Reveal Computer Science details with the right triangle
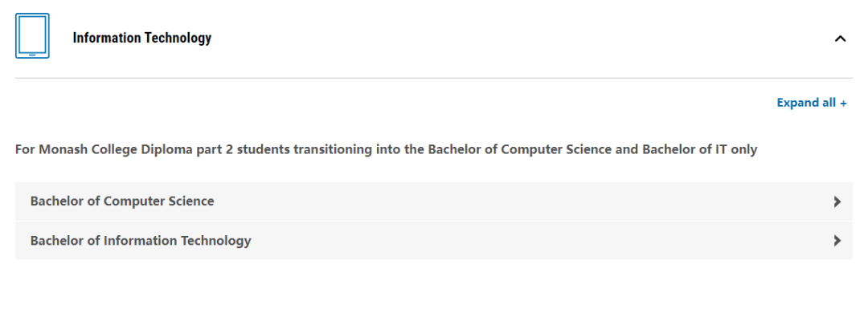 tap(837, 201)
